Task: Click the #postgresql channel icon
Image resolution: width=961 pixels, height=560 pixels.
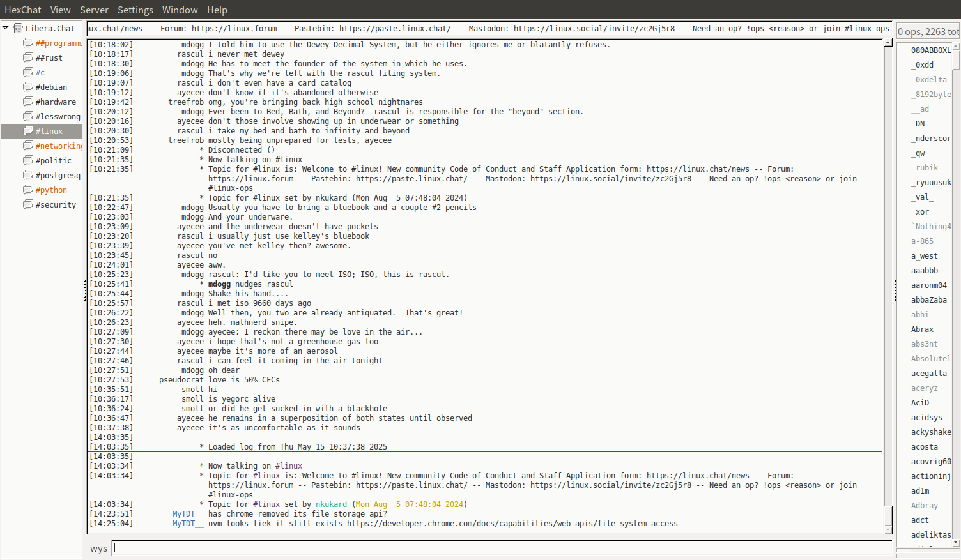Action: pos(28,175)
